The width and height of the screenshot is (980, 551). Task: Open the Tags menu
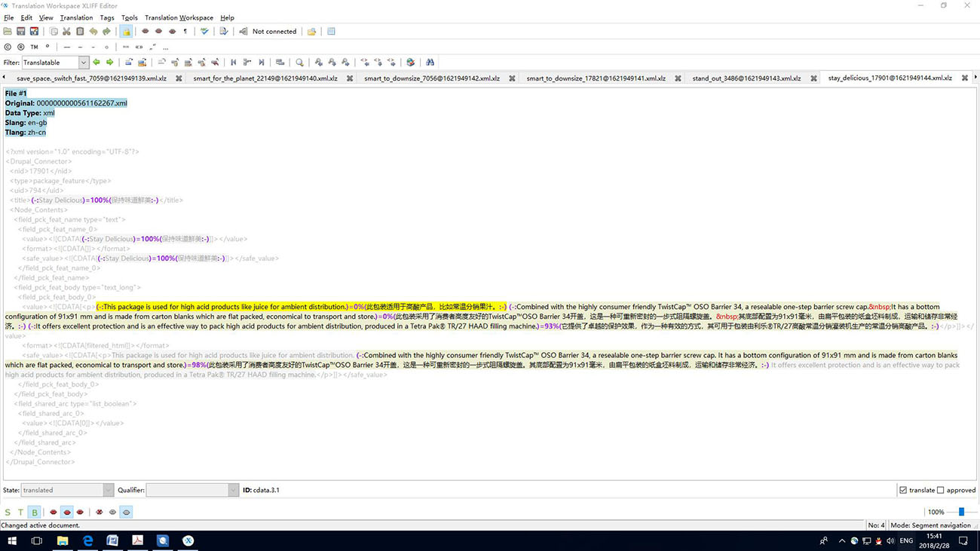(107, 17)
